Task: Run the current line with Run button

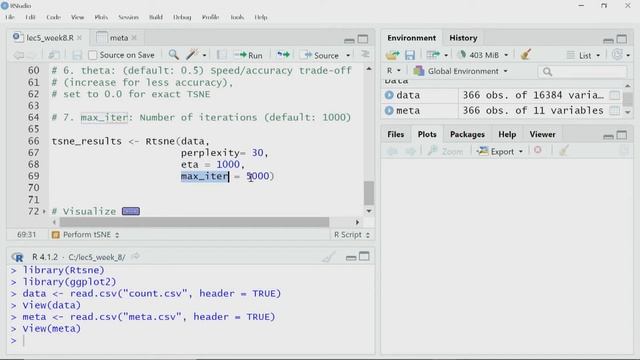Action: [248, 55]
